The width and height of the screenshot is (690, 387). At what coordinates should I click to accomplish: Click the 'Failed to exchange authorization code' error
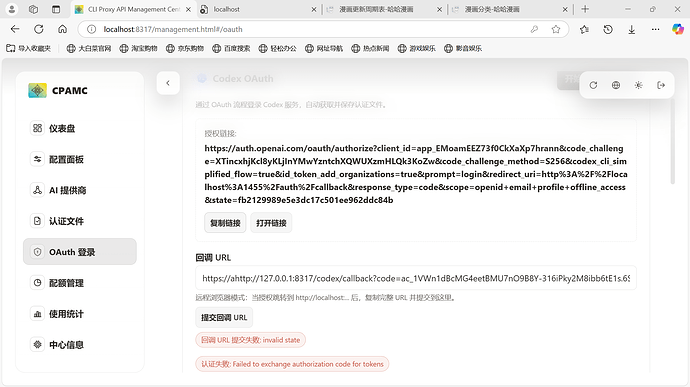point(292,364)
